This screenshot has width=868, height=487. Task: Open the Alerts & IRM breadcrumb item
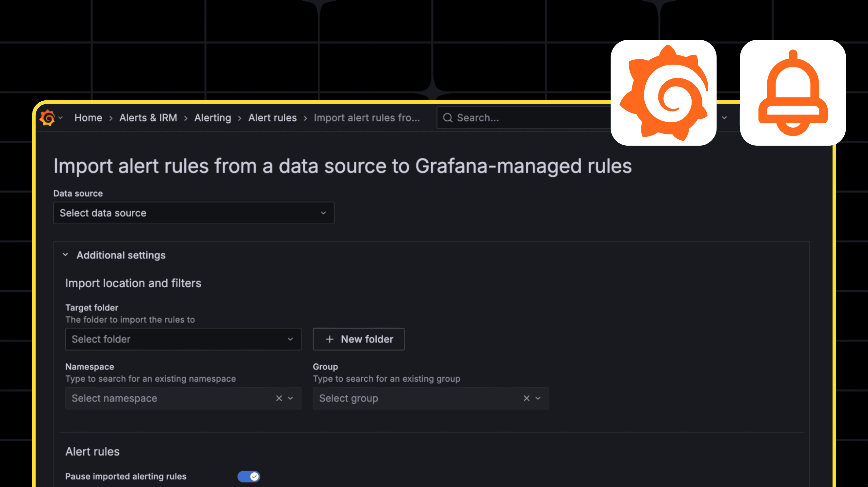point(148,118)
